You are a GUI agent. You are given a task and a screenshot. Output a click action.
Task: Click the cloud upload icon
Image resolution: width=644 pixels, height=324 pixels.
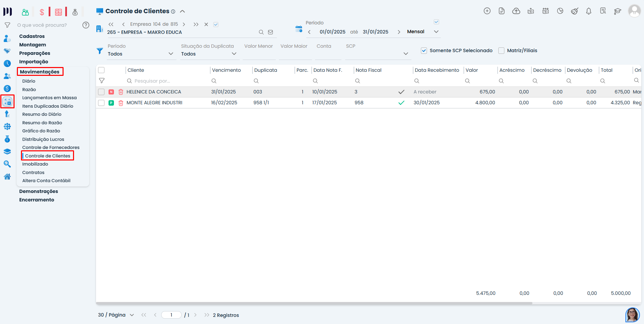tap(516, 11)
